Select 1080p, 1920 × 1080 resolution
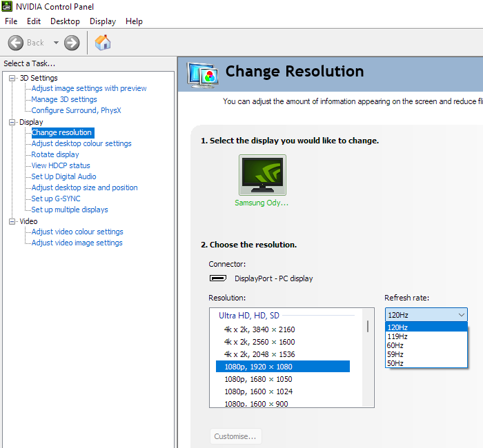 [283, 367]
